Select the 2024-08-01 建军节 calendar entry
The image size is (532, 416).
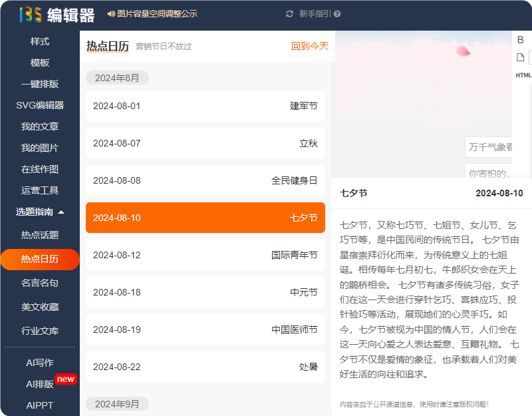pos(205,106)
